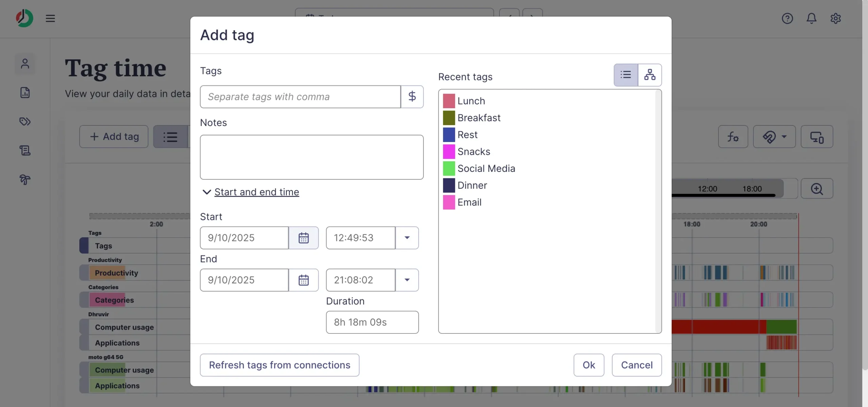This screenshot has height=407, width=868.
Task: Open the user profile sidebar icon
Action: click(x=25, y=64)
